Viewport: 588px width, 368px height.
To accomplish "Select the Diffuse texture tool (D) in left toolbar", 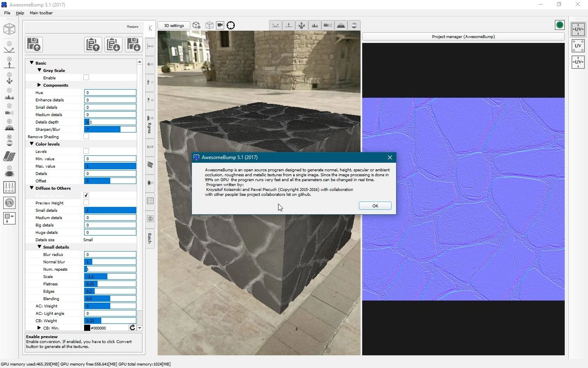I will coord(9,47).
